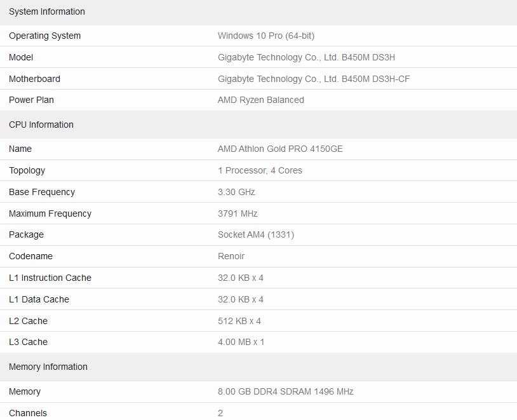
Task: Click the Memory Information section header
Action: click(x=48, y=367)
